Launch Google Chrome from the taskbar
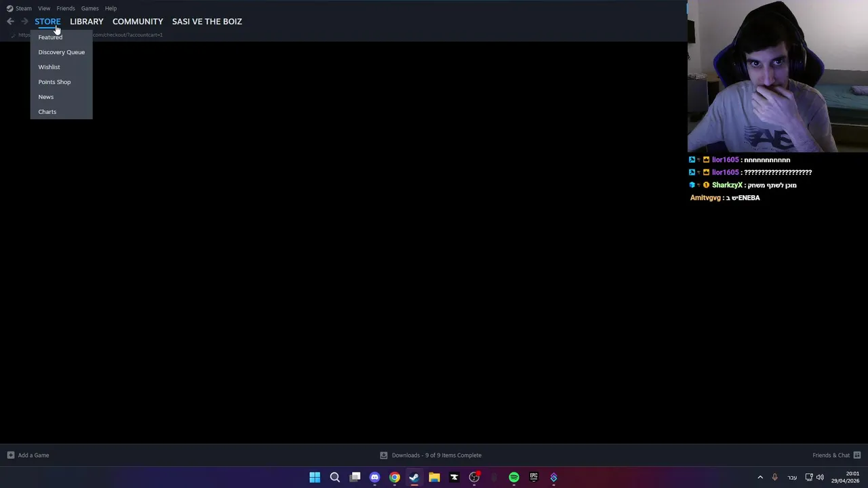This screenshot has width=868, height=488. 395,477
